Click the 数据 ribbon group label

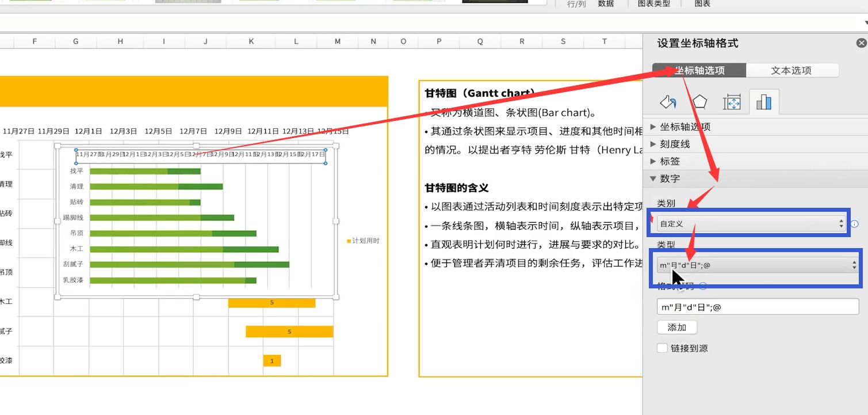606,3
